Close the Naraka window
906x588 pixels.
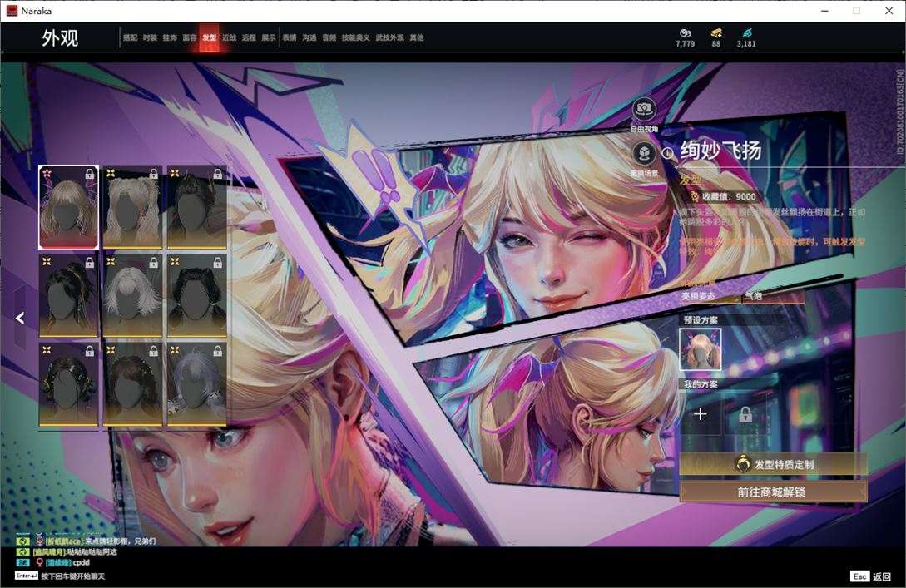tap(889, 11)
